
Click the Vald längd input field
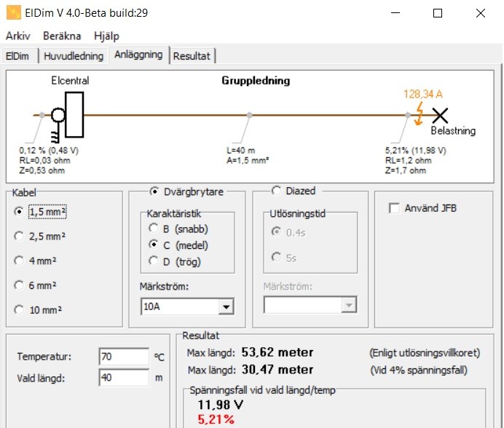123,378
